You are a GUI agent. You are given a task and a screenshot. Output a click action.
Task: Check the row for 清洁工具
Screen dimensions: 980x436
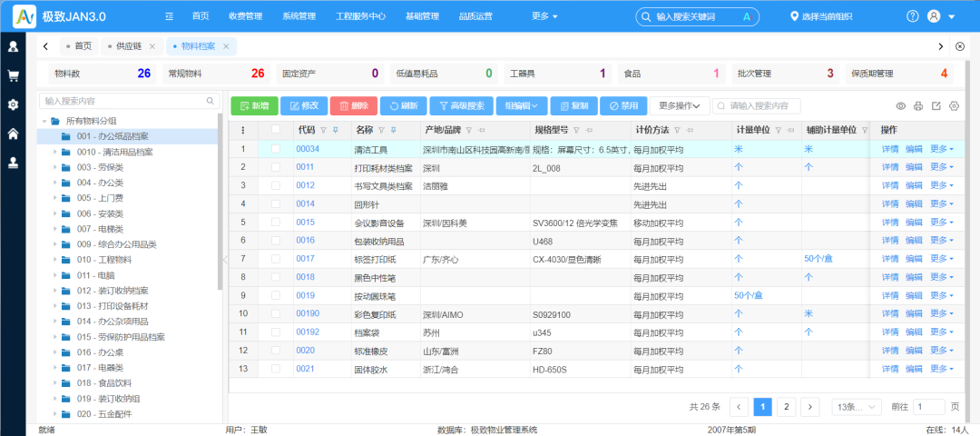[x=276, y=149]
